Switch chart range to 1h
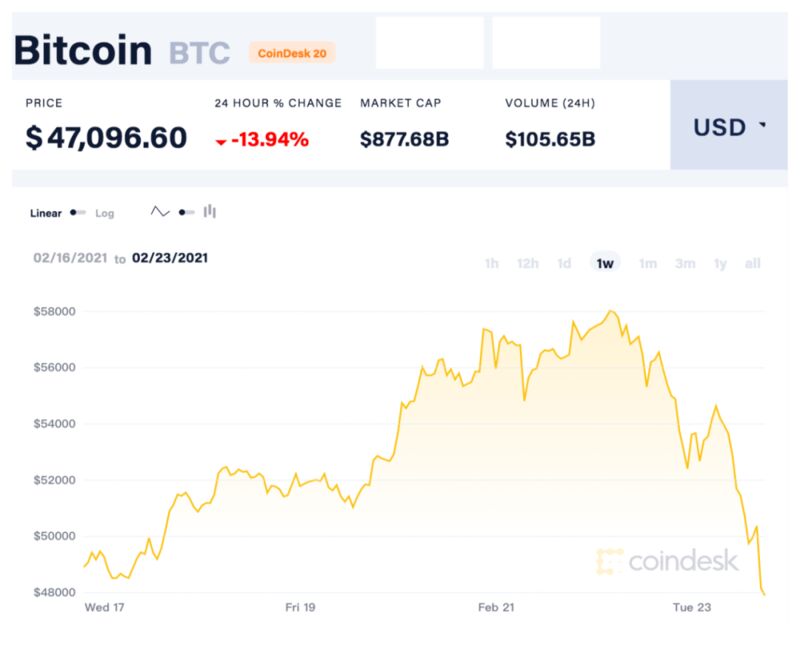Image resolution: width=800 pixels, height=661 pixels. [x=491, y=263]
